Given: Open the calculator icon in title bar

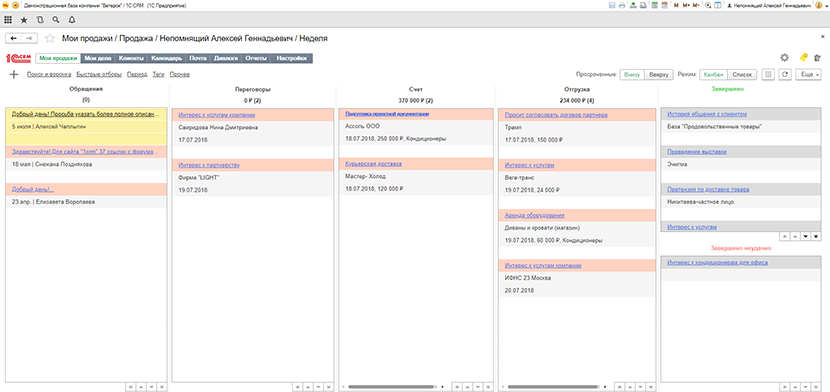Looking at the screenshot, I should (x=655, y=5).
